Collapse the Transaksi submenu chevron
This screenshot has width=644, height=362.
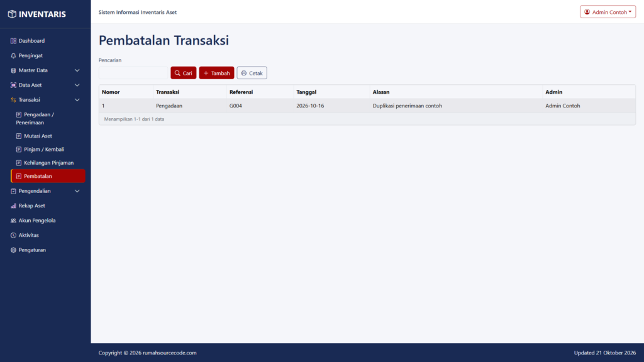tap(77, 100)
